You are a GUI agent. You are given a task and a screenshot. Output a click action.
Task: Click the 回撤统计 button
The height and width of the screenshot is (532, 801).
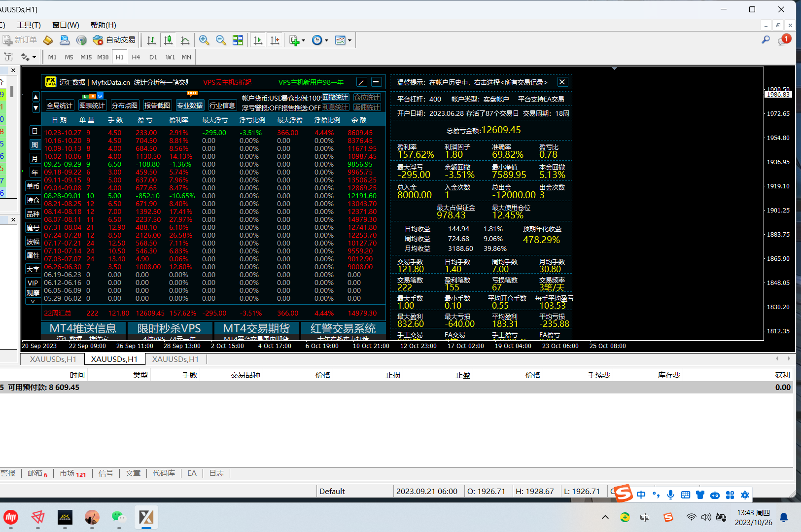(336, 98)
